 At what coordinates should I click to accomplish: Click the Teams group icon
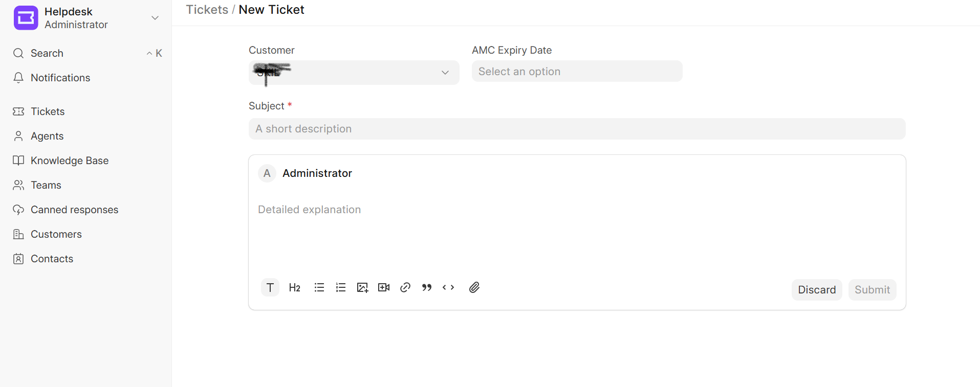[x=18, y=185]
